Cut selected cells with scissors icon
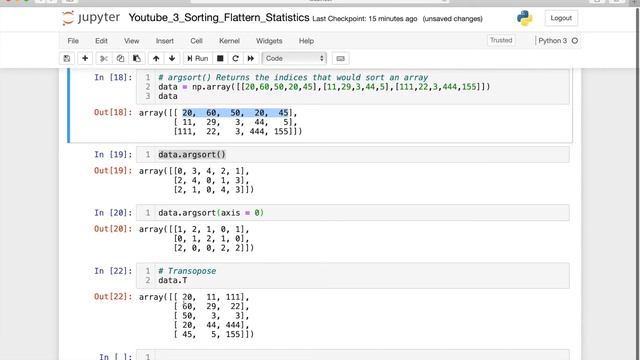 (104, 58)
